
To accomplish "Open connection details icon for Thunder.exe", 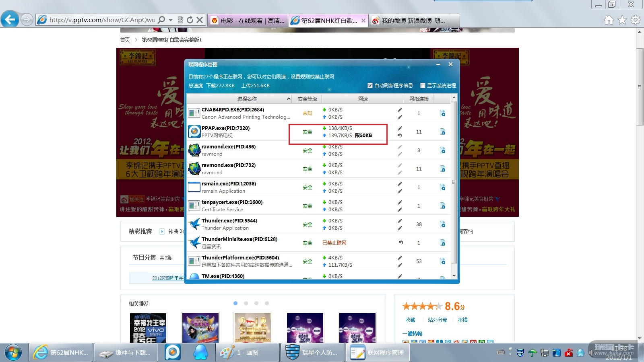I will [x=442, y=224].
